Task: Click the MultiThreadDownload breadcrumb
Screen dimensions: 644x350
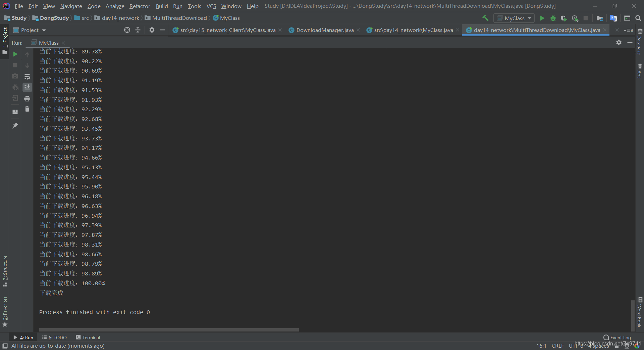Action: click(176, 18)
